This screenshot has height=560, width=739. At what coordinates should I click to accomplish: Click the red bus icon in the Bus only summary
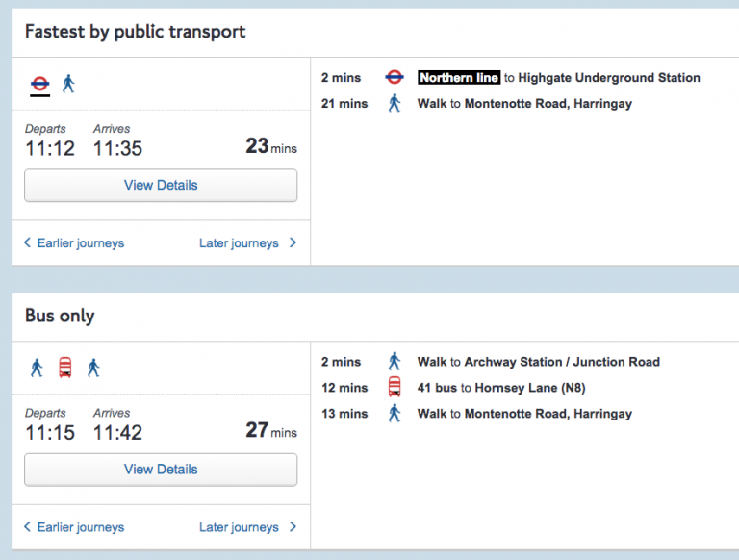coord(65,368)
